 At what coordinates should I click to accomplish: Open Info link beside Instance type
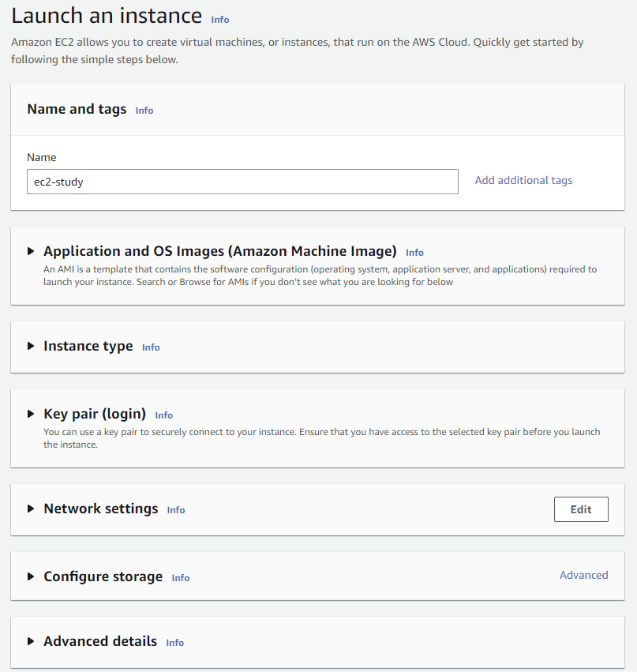click(151, 347)
